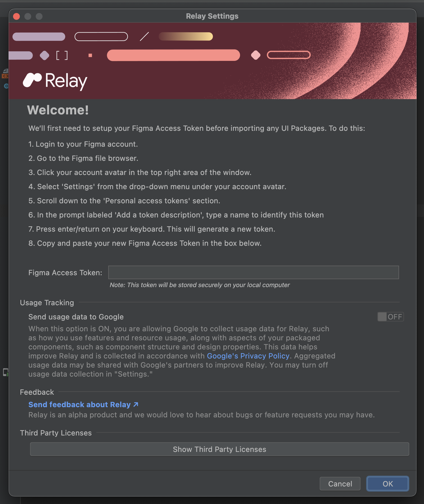Click the external-link arrow beside the feedback link
This screenshot has height=504, width=424.
click(135, 404)
